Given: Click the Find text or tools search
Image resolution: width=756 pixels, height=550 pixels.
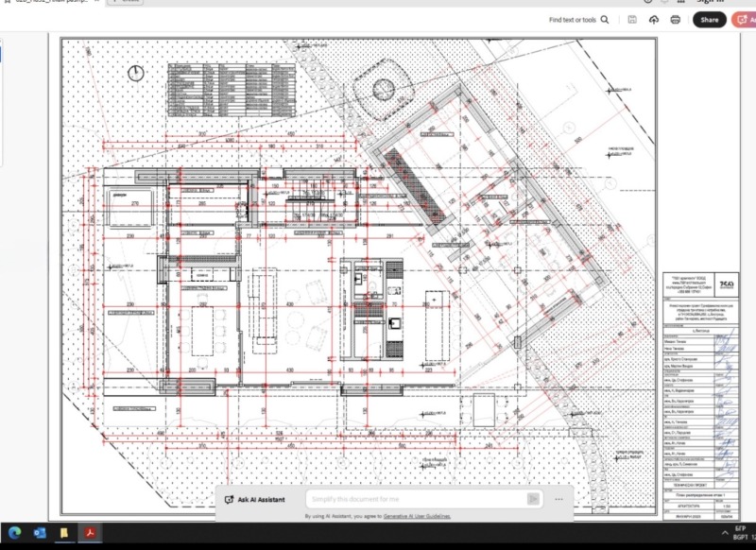Looking at the screenshot, I should pos(578,19).
